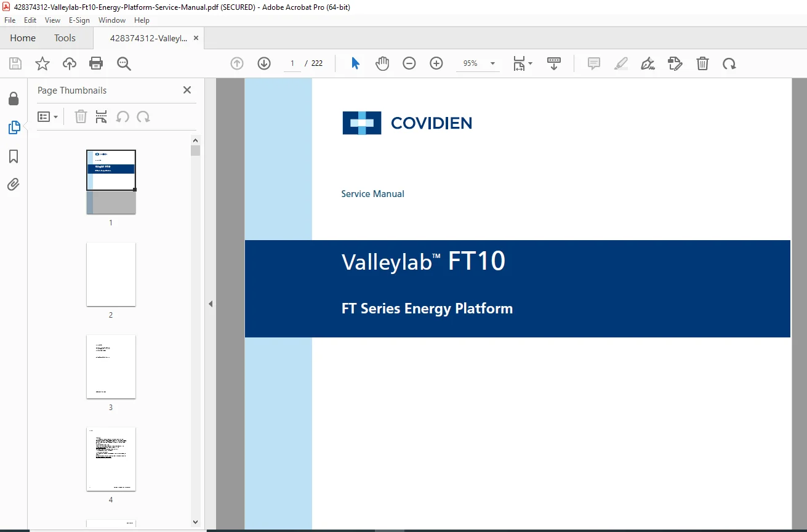
Task: Go to previous page with the up arrow
Action: 237,63
